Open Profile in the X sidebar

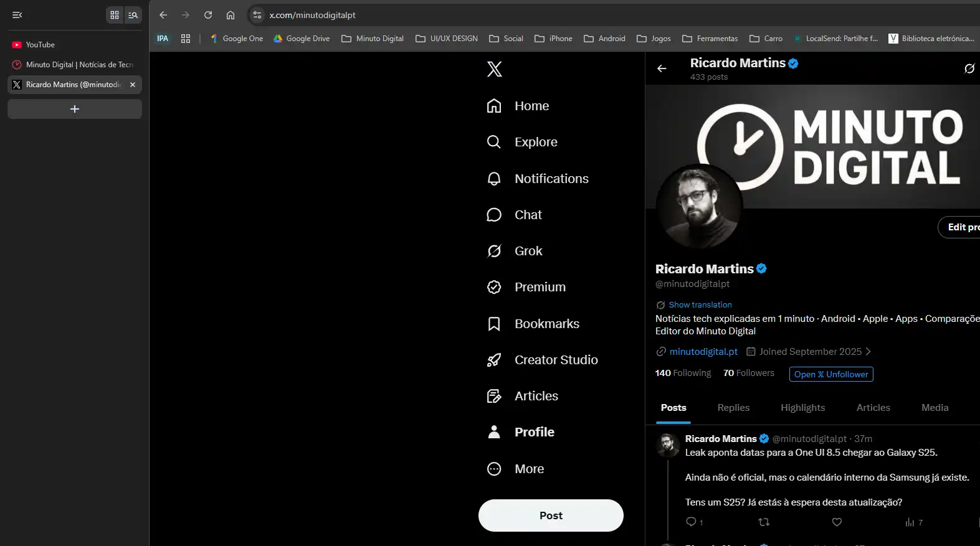coord(520,432)
